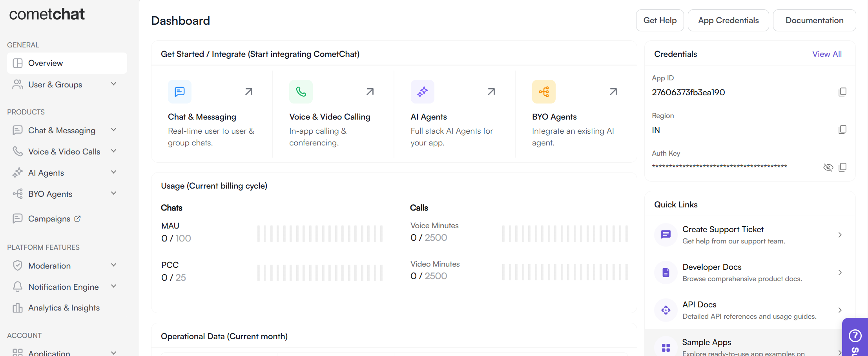Viewport: 868px width, 356px height.
Task: Click the MAU usage progress bar
Action: [320, 234]
